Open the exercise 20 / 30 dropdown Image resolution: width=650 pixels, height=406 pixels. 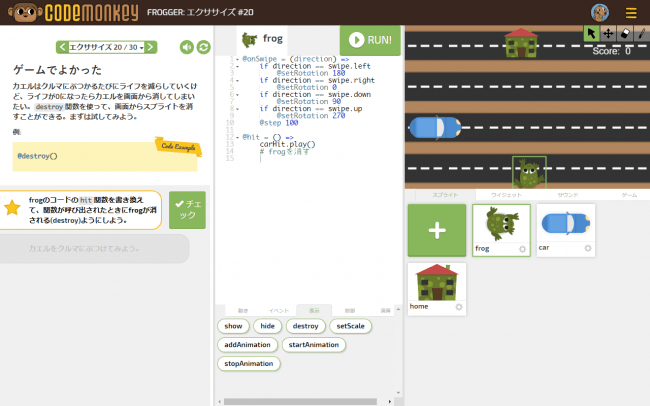coord(107,47)
